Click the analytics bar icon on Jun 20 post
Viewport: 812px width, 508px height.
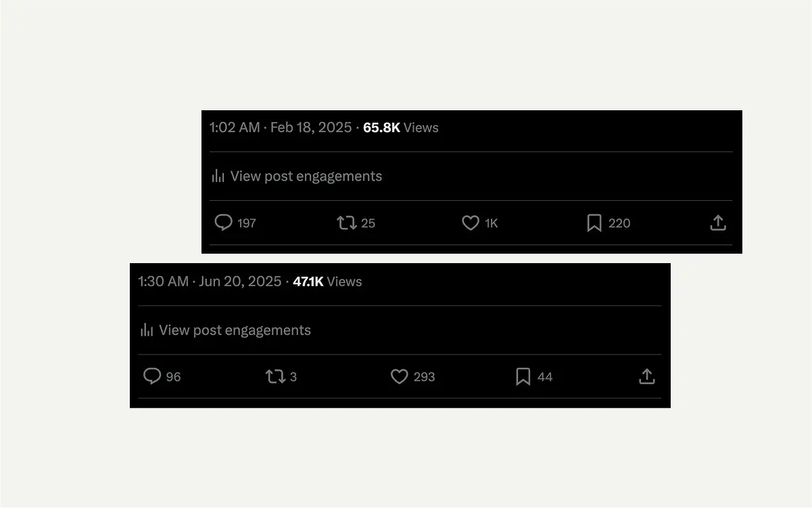(x=147, y=331)
